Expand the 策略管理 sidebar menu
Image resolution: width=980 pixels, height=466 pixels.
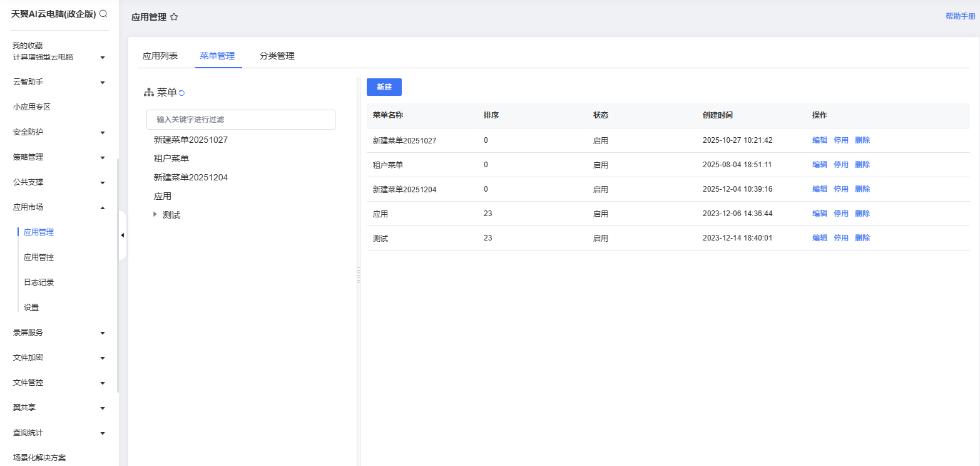pos(103,158)
